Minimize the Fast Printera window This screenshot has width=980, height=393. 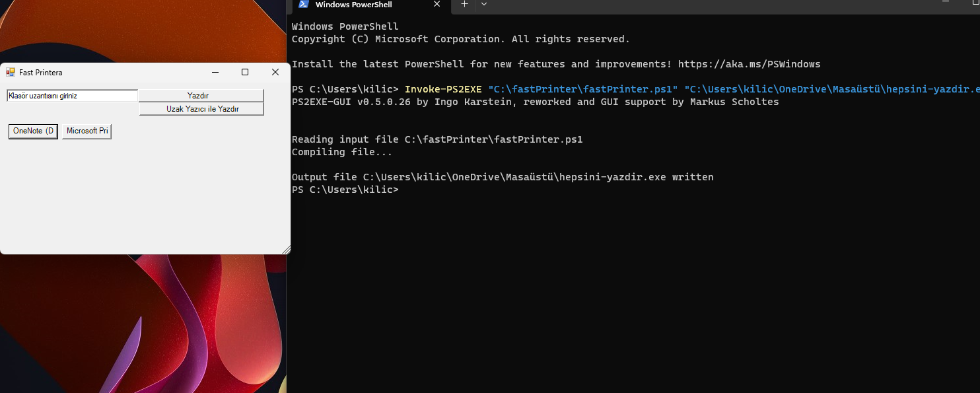click(x=215, y=72)
